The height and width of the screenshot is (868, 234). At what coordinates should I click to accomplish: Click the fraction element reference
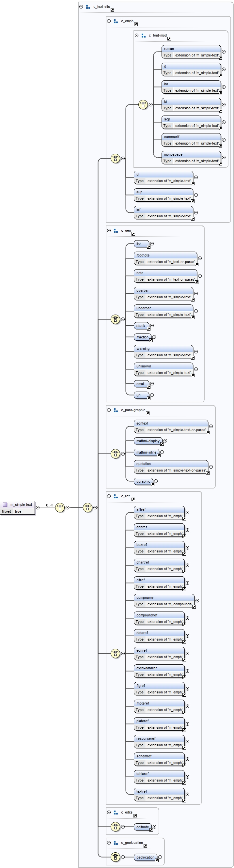pos(142,337)
